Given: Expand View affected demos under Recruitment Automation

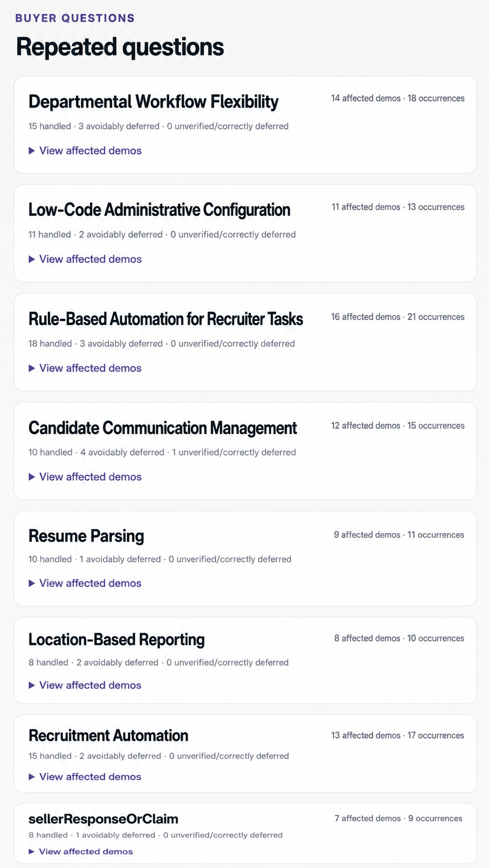Looking at the screenshot, I should tap(85, 777).
